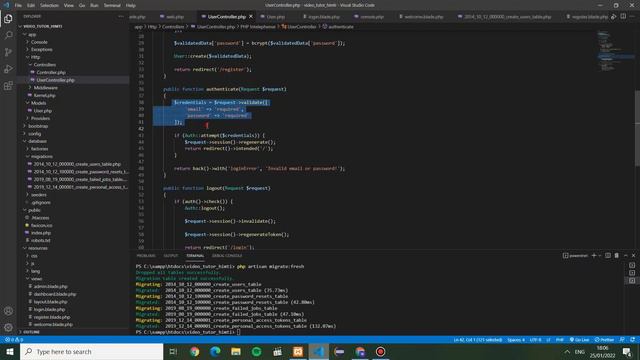This screenshot has height=360, width=640.
Task: Open Controller.php in Explorer
Action: click(51, 72)
